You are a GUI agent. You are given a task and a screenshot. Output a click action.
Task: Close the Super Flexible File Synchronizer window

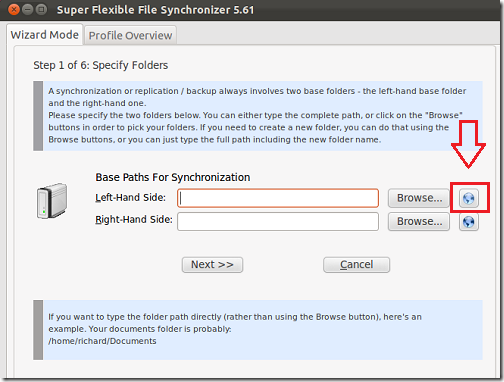pos(14,9)
